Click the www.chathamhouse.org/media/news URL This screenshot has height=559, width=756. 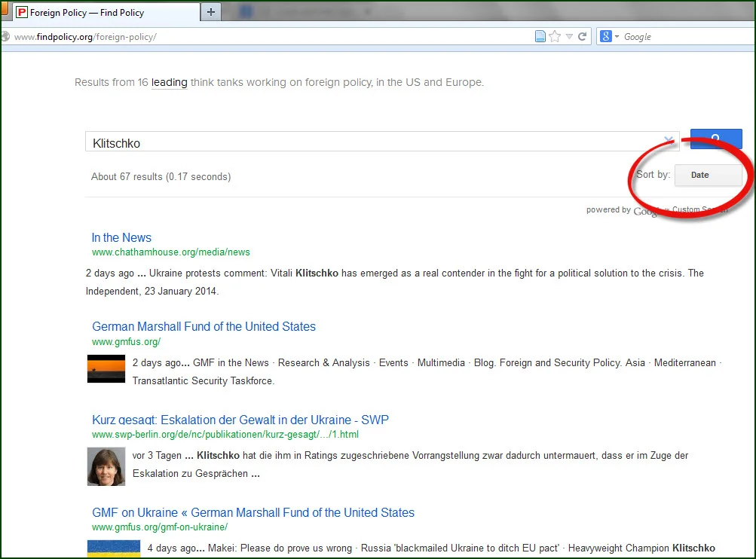[170, 252]
